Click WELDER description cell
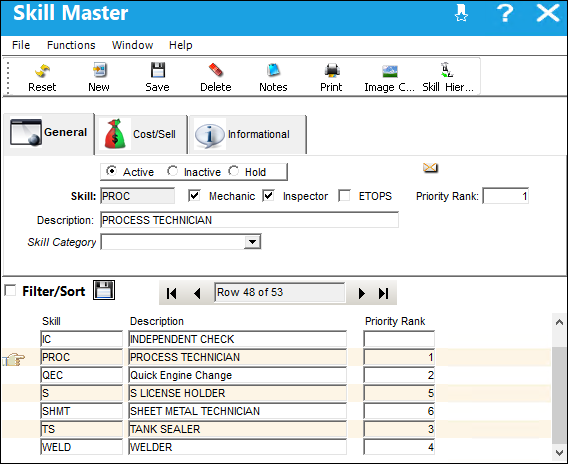 [238, 447]
